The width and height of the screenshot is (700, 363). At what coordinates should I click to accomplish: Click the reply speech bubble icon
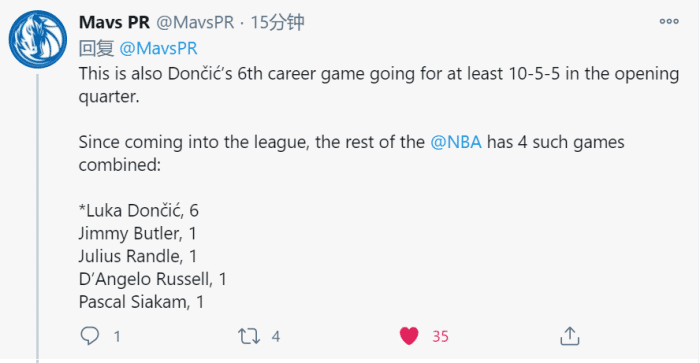coord(90,336)
